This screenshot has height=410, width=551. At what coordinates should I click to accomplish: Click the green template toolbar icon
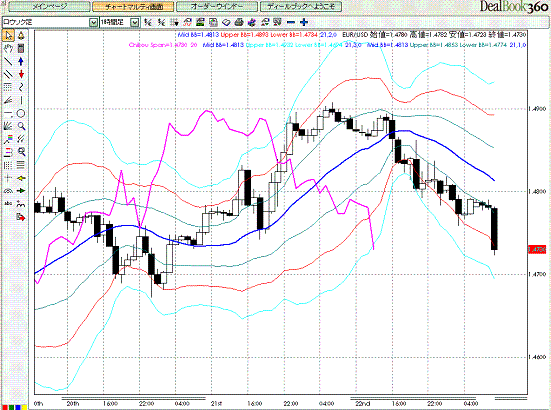tap(200, 22)
